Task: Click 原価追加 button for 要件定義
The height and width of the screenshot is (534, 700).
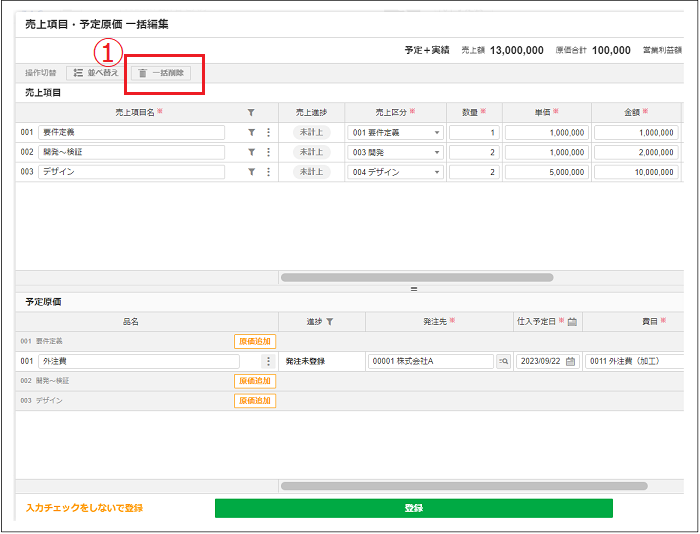Action: click(x=255, y=342)
